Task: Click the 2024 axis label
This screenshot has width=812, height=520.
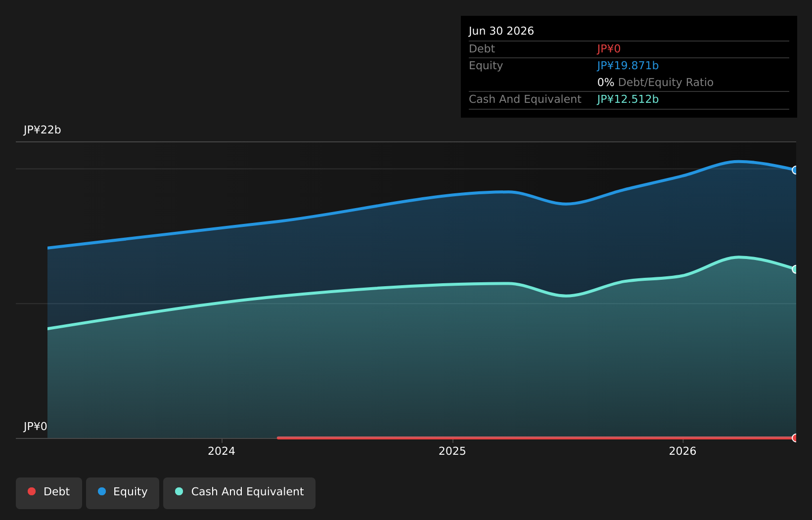Action: point(222,451)
